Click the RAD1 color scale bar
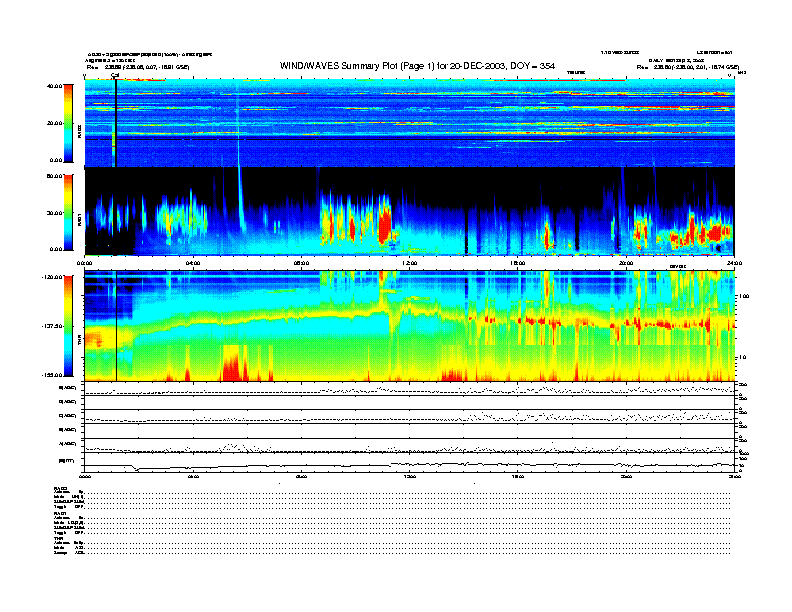The height and width of the screenshot is (612, 792). (x=68, y=213)
